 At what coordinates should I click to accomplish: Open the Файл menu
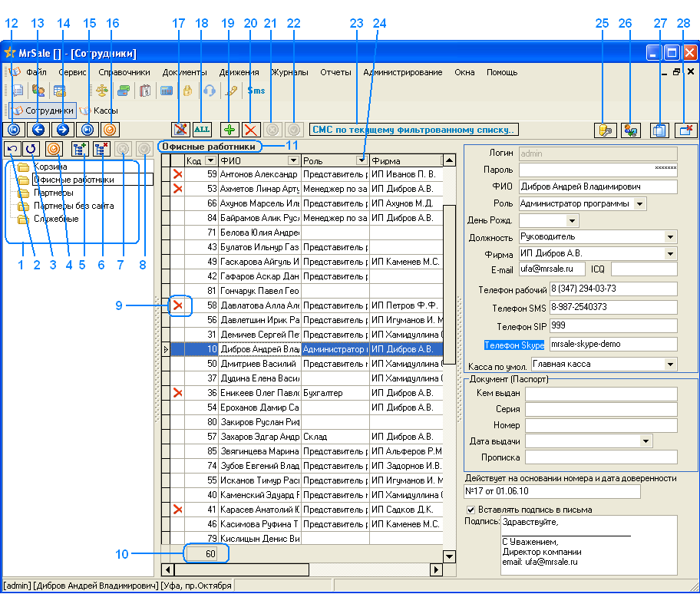(36, 72)
